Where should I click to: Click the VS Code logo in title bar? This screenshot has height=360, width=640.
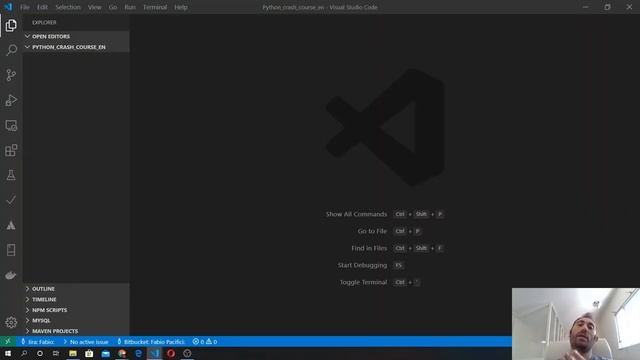point(8,7)
